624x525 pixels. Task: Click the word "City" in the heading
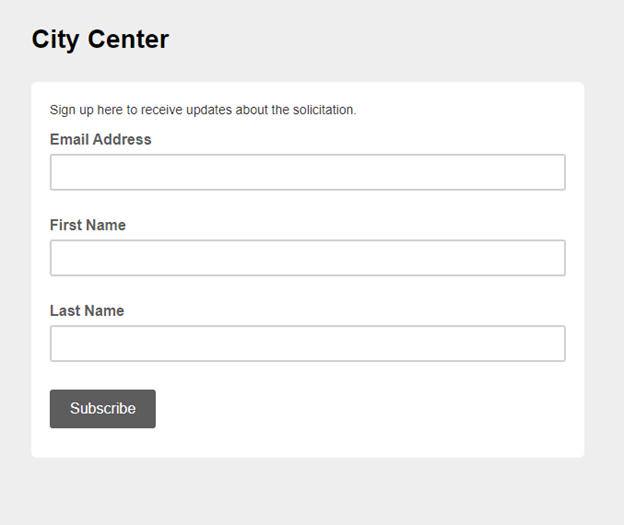coord(55,39)
